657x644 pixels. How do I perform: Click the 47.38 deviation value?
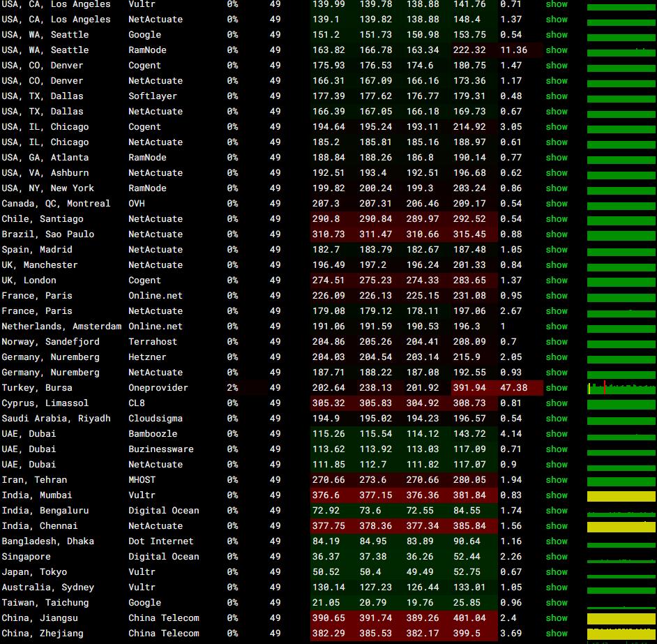(514, 388)
